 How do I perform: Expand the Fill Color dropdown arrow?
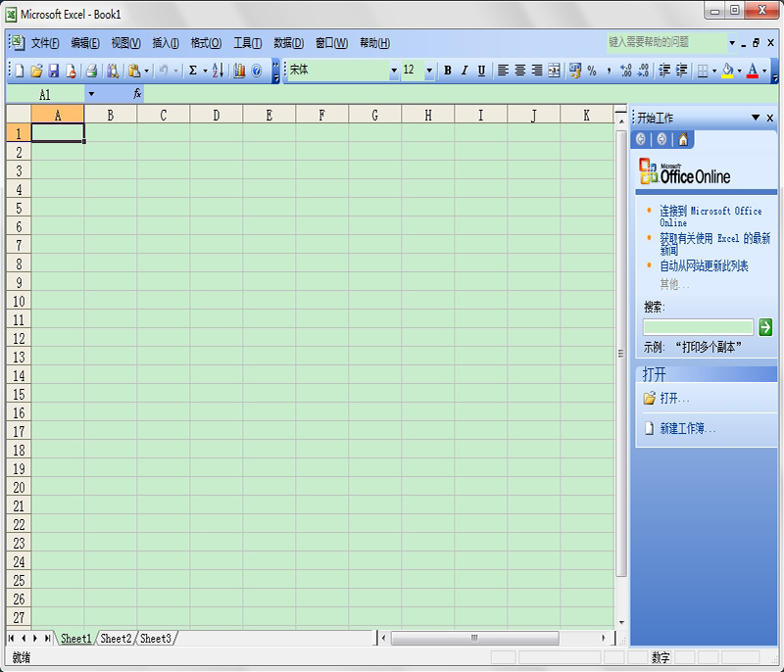coord(740,71)
